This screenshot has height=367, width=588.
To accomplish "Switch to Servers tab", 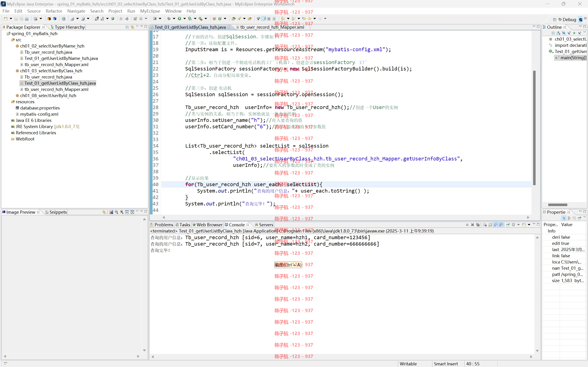I will [264, 225].
